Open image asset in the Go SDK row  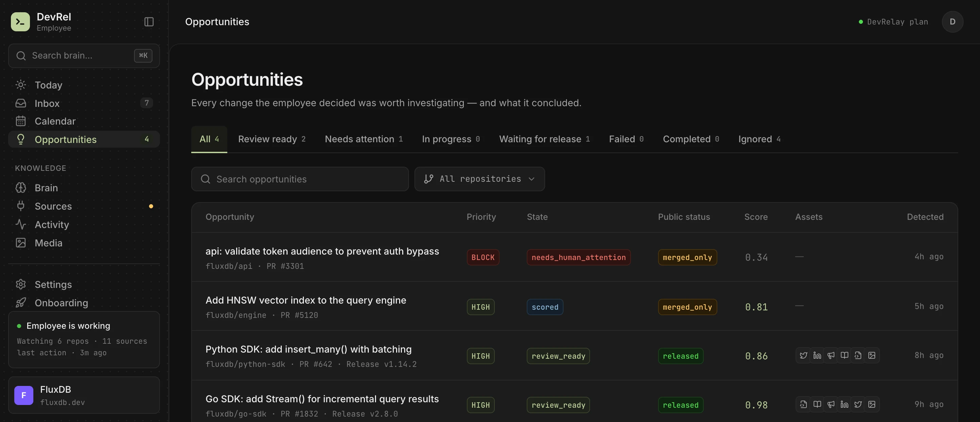click(x=871, y=405)
